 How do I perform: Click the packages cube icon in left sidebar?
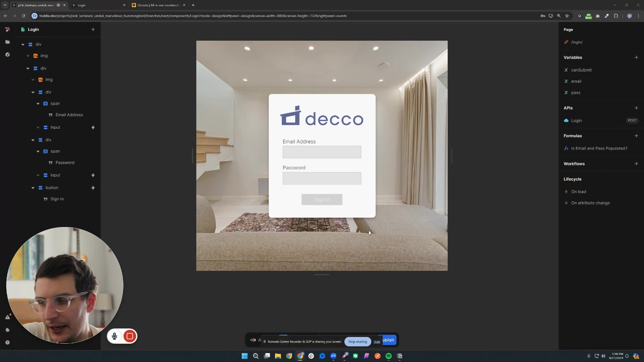(x=7, y=55)
